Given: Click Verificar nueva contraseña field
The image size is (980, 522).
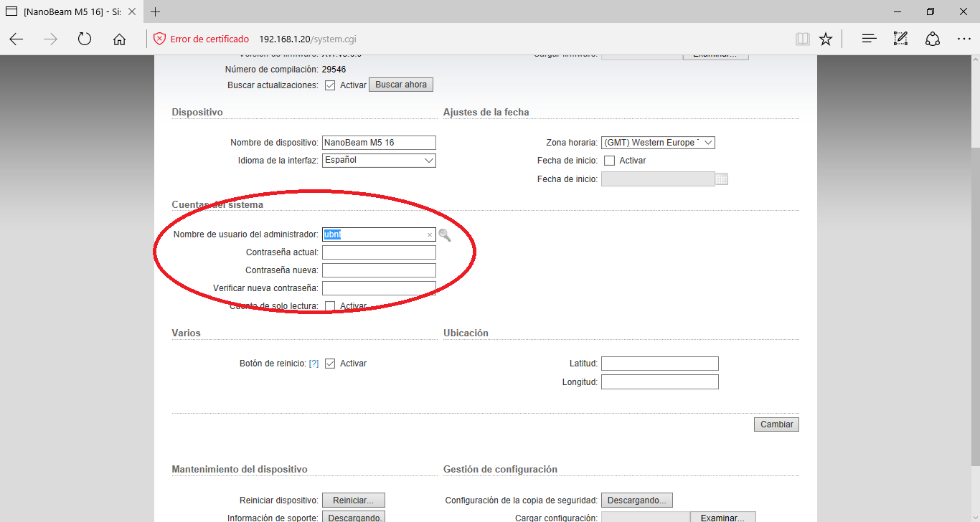Looking at the screenshot, I should [379, 288].
